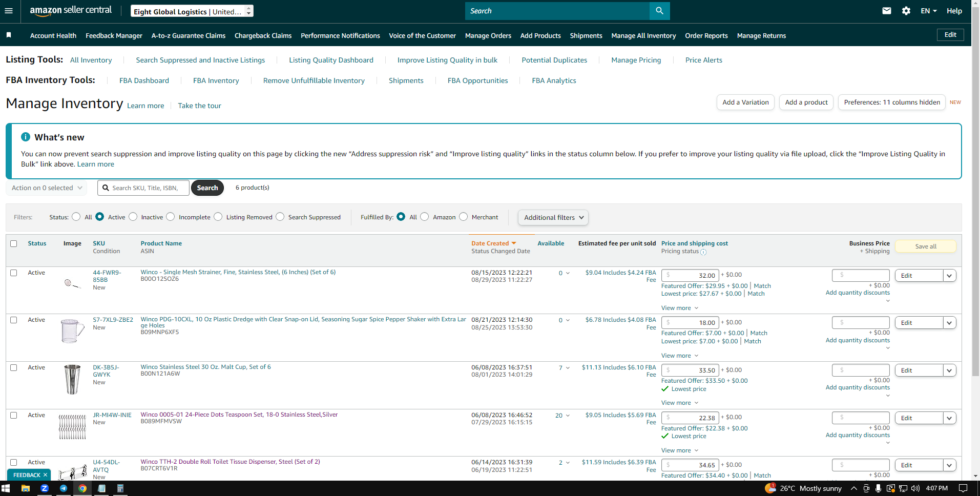The image size is (980, 496).
Task: Show hidden system tray icons
Action: [853, 488]
